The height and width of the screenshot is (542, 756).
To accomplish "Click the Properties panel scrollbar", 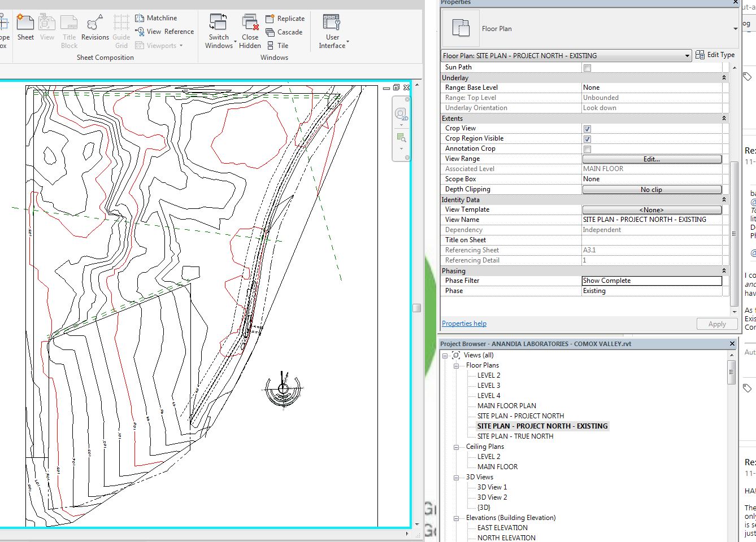I will click(x=734, y=234).
